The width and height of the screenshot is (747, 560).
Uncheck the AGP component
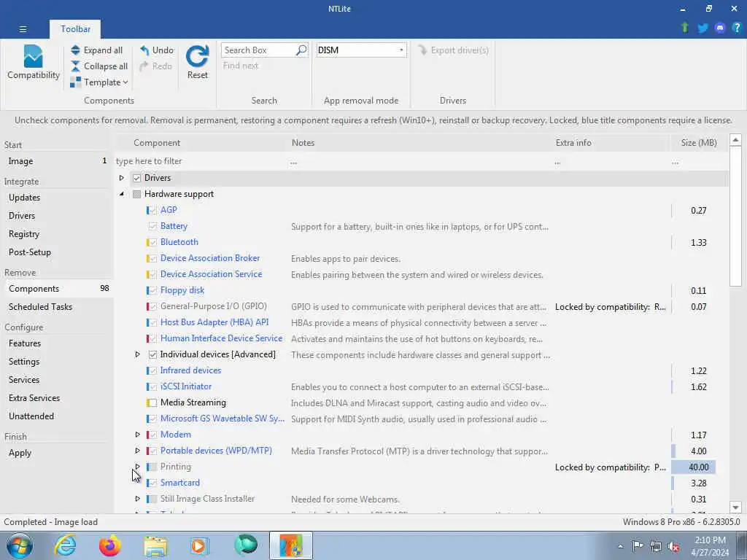pos(152,210)
